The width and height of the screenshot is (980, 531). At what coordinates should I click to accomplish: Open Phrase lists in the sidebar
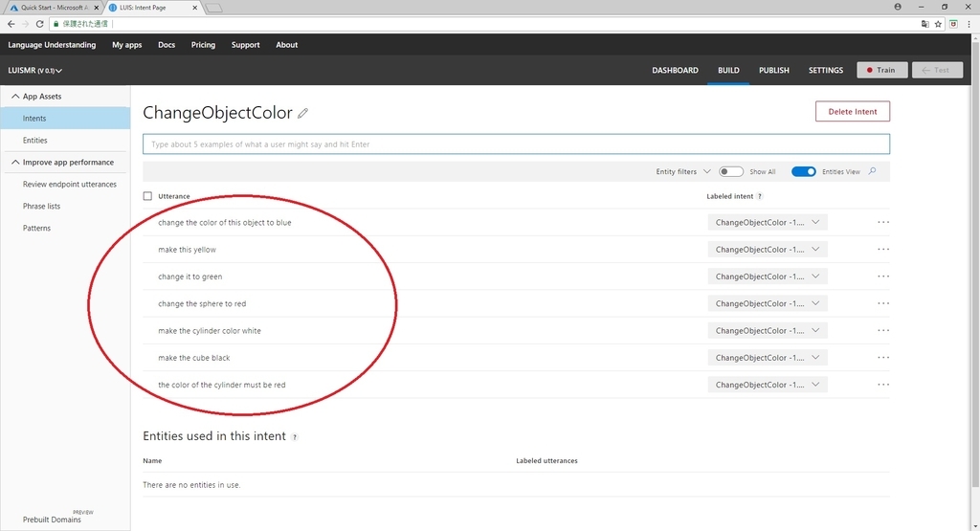click(x=41, y=206)
